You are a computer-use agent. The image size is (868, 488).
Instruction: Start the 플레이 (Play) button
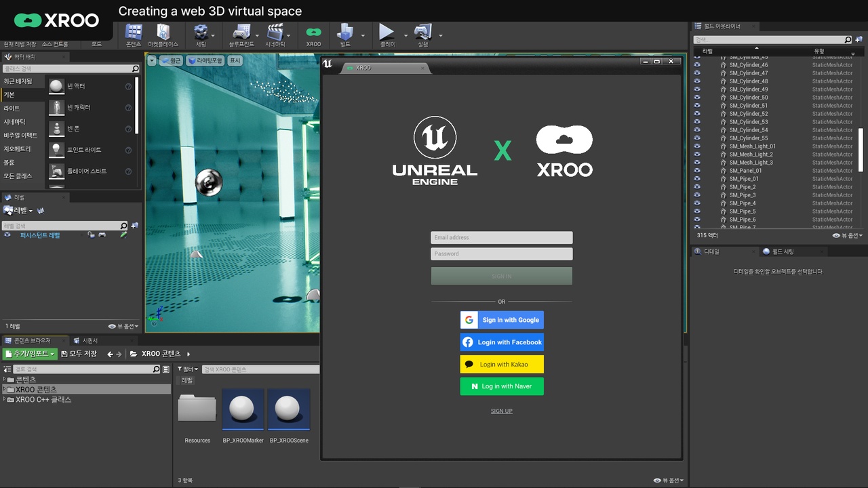(x=387, y=32)
